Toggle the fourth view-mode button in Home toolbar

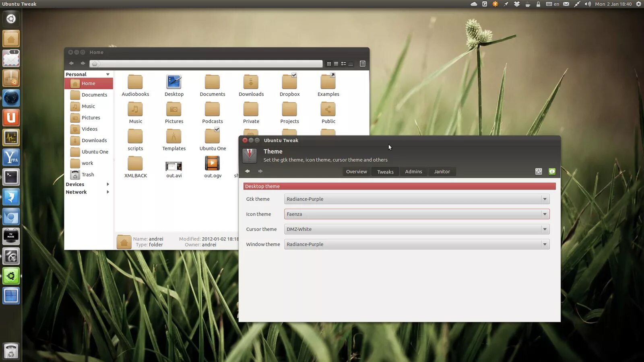[351, 64]
